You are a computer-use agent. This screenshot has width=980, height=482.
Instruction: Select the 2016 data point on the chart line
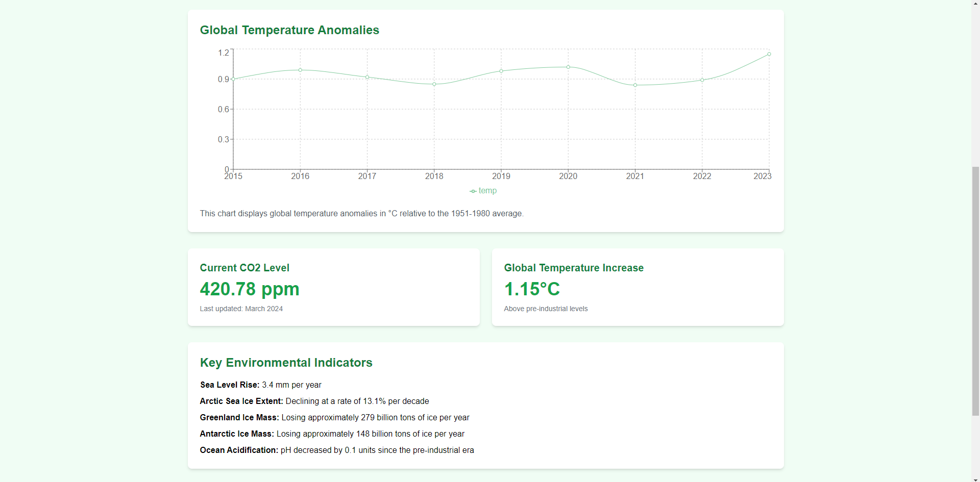[x=300, y=70]
